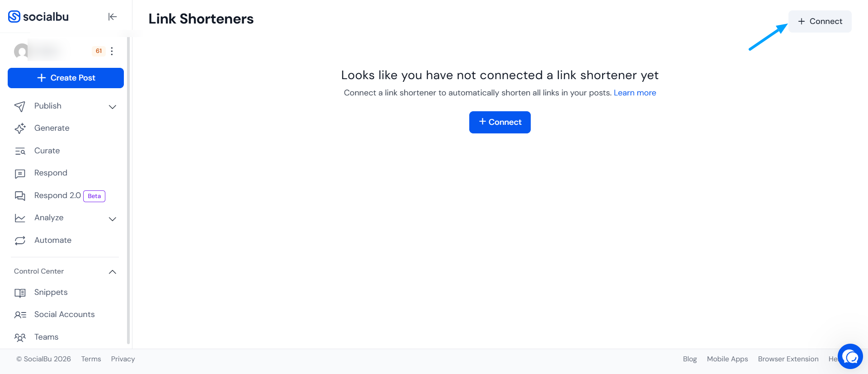The width and height of the screenshot is (868, 374).
Task: Click the top-right Connect button
Action: click(820, 21)
